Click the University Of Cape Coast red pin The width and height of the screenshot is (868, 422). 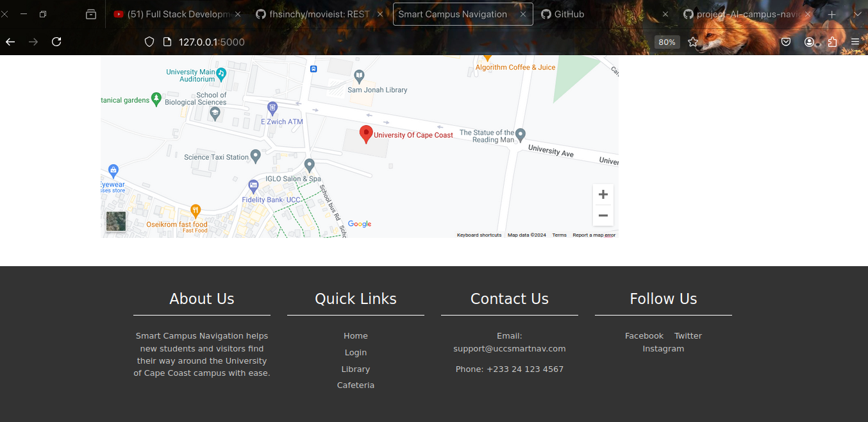tap(366, 134)
